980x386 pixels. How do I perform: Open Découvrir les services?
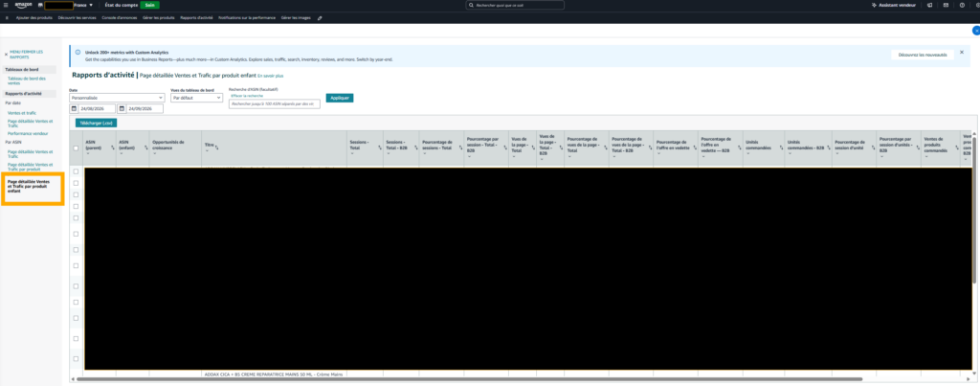tap(77, 18)
